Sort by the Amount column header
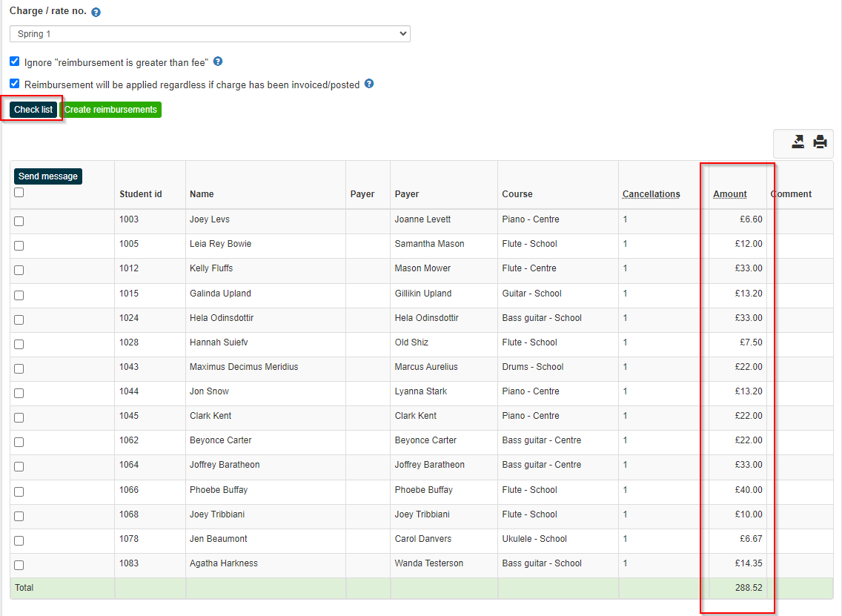Image resolution: width=842 pixels, height=616 pixels. click(730, 194)
